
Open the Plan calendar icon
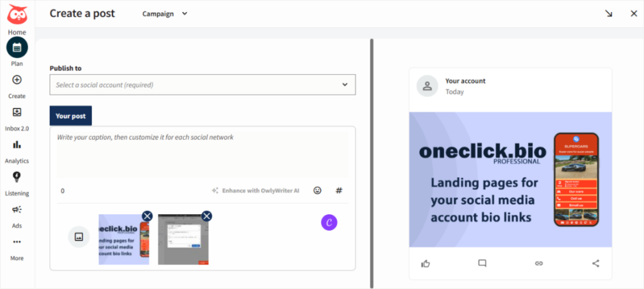(17, 47)
